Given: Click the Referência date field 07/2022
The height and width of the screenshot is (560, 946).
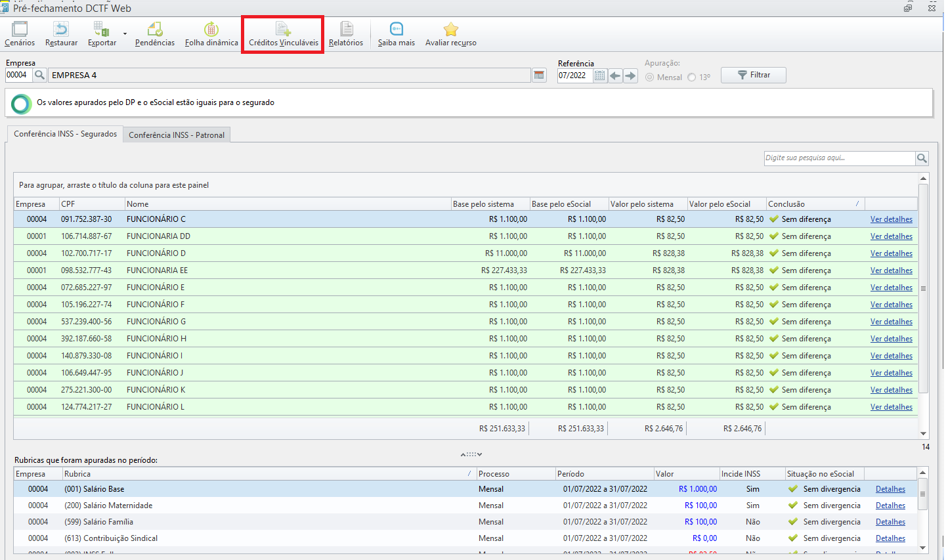Looking at the screenshot, I should pos(575,75).
